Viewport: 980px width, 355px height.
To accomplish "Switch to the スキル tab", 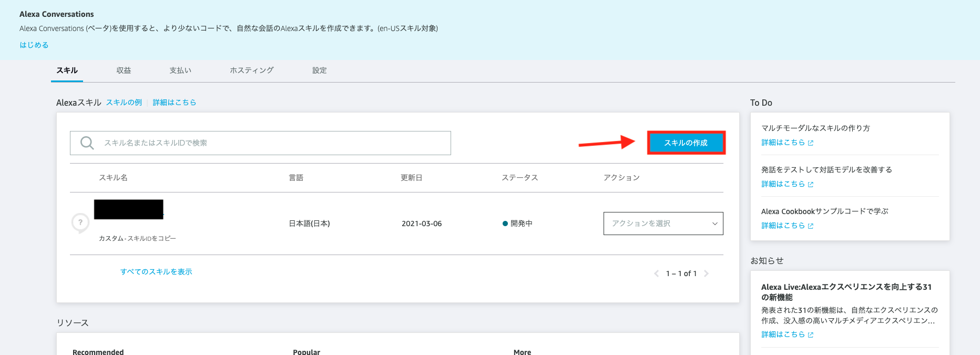I will tap(67, 70).
